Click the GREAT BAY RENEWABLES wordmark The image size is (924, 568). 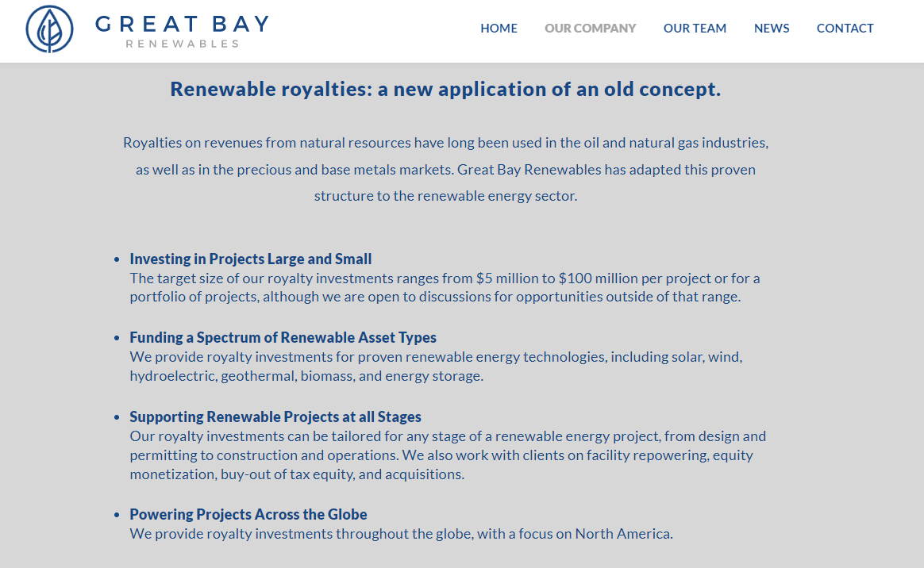click(x=182, y=31)
